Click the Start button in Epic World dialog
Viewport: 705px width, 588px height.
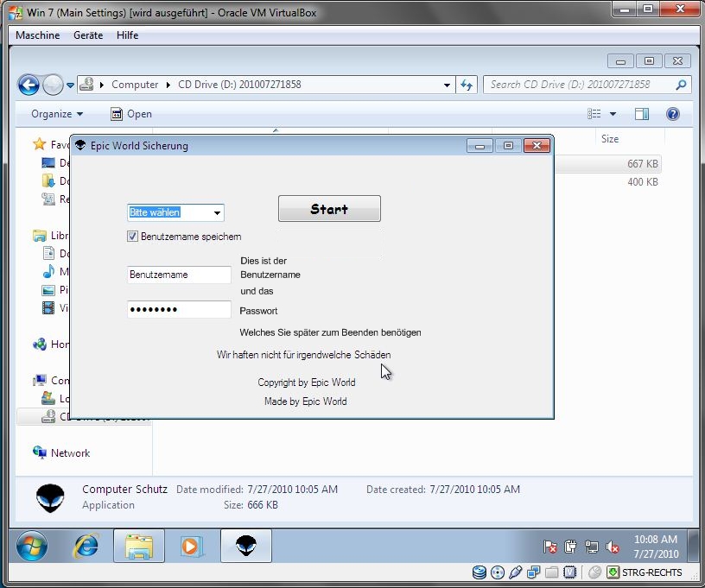[x=329, y=209]
